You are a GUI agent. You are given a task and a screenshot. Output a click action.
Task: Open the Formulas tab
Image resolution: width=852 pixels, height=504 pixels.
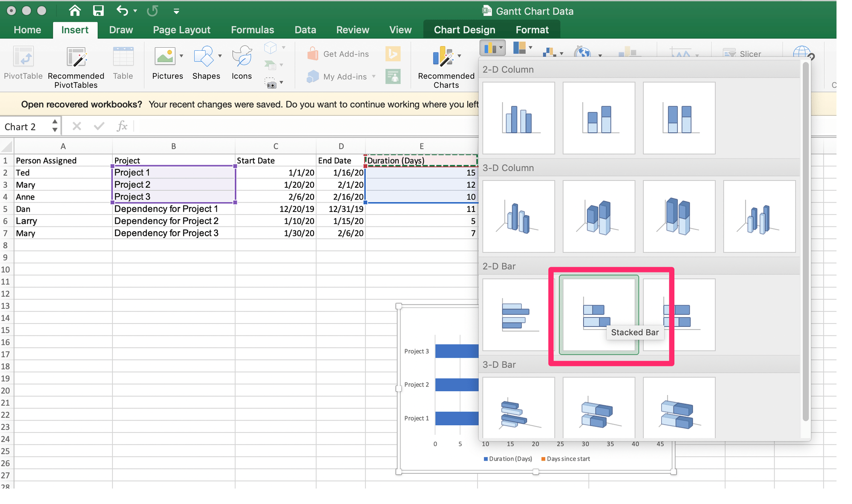(252, 30)
